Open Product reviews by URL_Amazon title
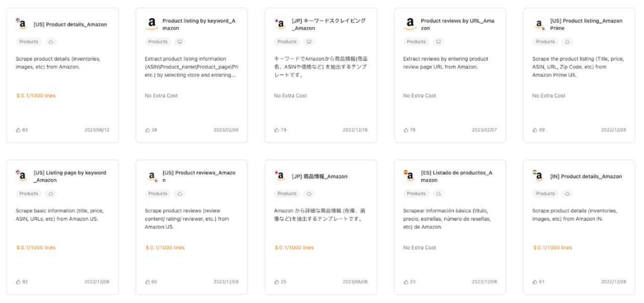This screenshot has height=303, width=644. point(457,24)
